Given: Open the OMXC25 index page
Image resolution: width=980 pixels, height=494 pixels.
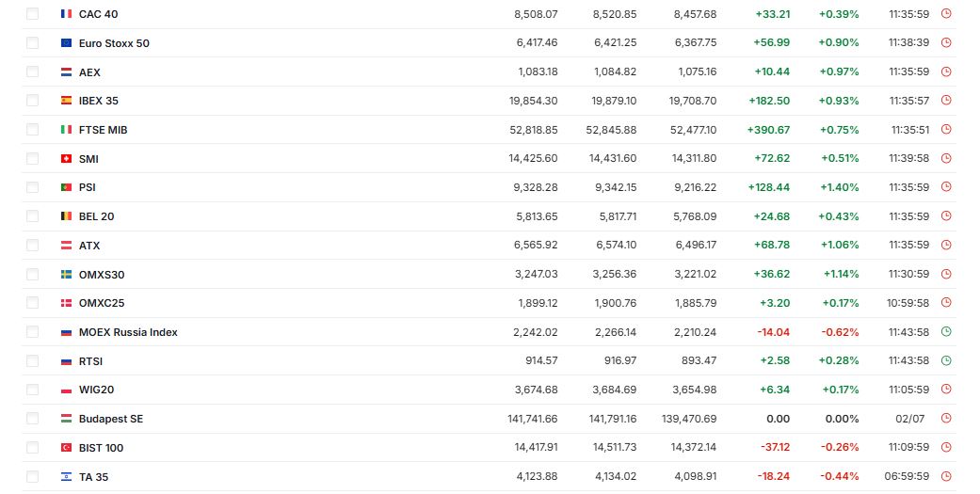Looking at the screenshot, I should [102, 303].
